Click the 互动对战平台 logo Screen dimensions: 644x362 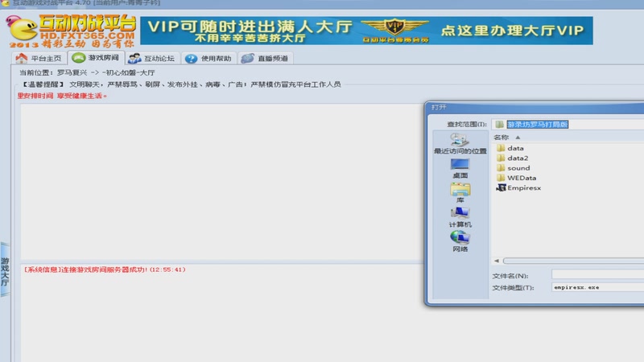(72, 31)
